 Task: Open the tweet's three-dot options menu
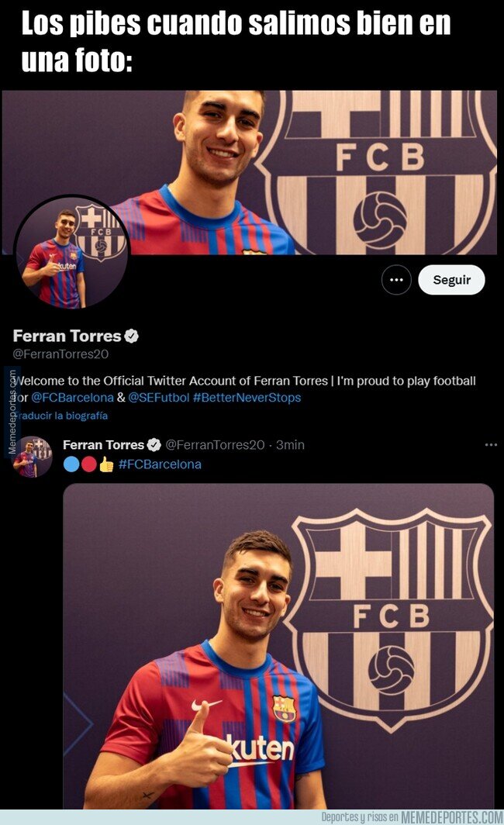click(x=491, y=444)
